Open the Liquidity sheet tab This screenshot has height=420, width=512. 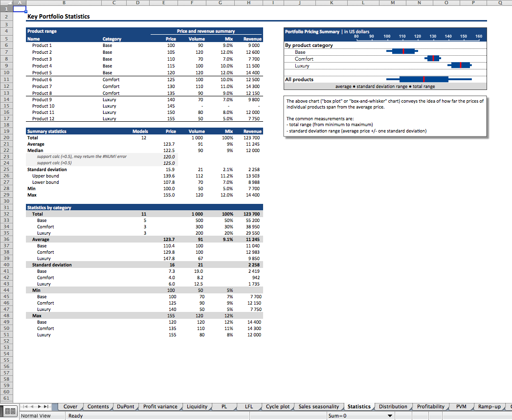point(197,407)
